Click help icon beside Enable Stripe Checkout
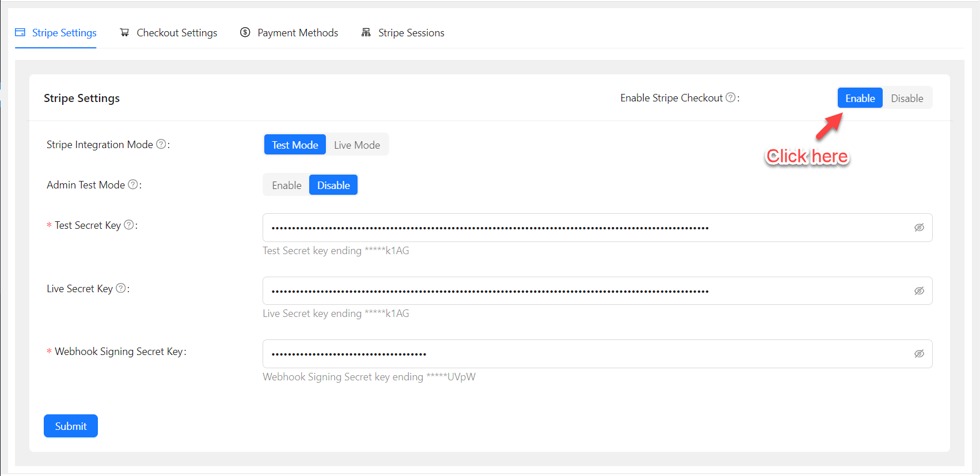 (x=730, y=98)
